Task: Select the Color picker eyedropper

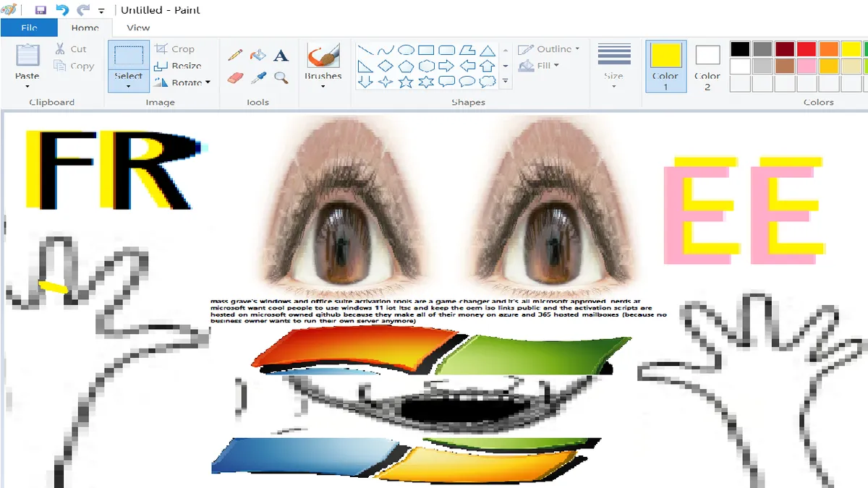Action: 258,77
